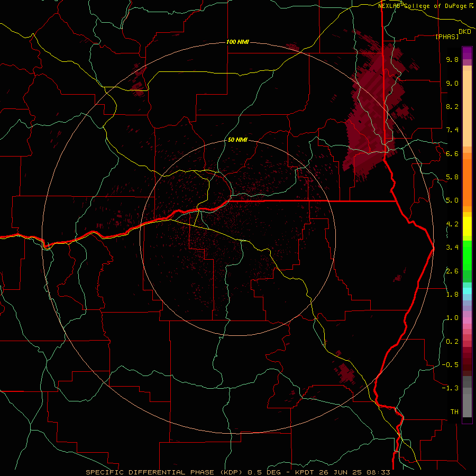The image size is (476, 476).
Task: Click the small dark red echo in the southeast
Action: click(345, 372)
